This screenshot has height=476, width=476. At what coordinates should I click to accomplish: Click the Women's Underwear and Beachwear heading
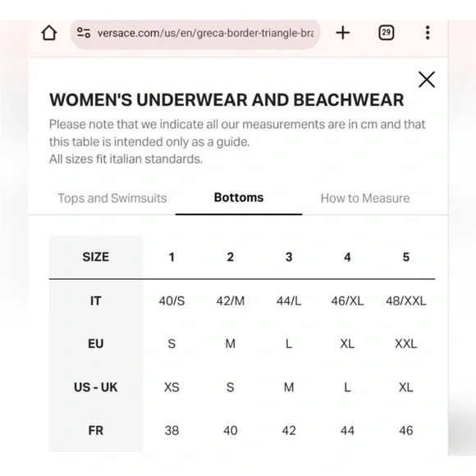(x=227, y=100)
